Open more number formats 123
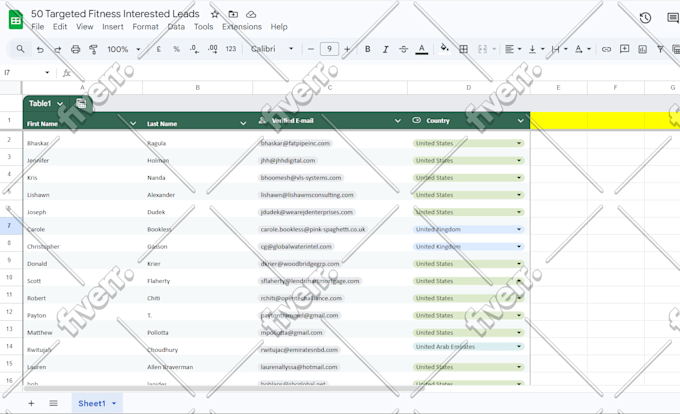The height and width of the screenshot is (414, 680). [x=231, y=49]
